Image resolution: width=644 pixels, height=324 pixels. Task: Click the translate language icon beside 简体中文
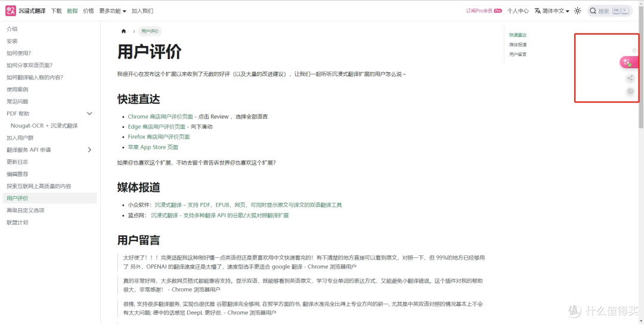537,11
